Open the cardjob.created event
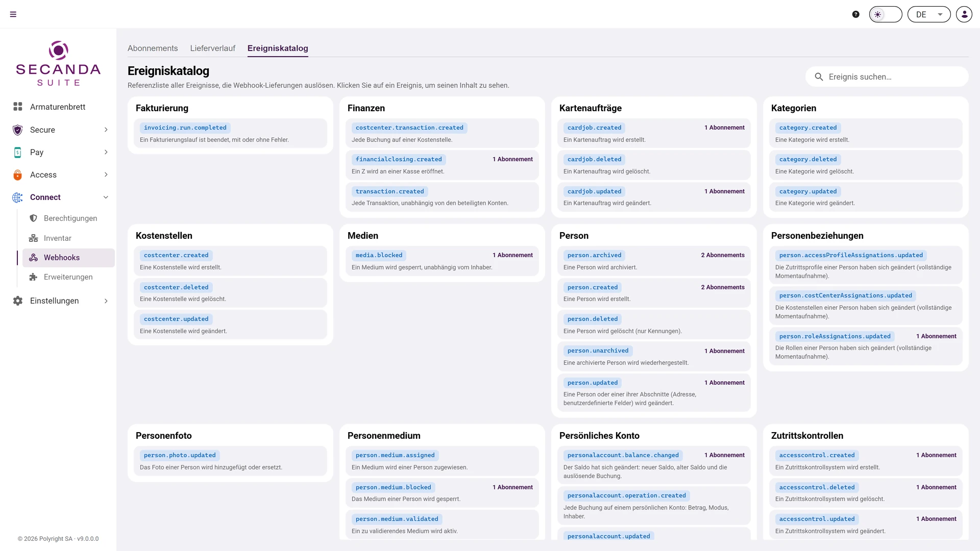 [654, 133]
